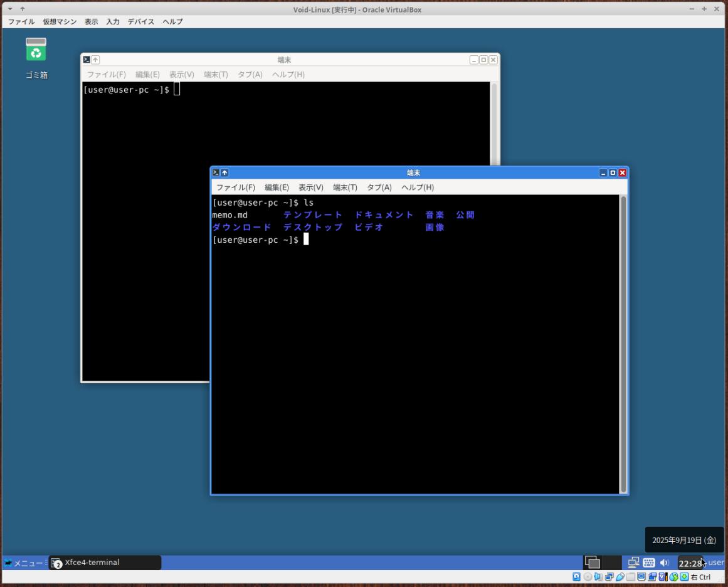Open ファイル(F) menu in the front terminal
Viewport: 728px width, 587px height.
pyautogui.click(x=236, y=187)
